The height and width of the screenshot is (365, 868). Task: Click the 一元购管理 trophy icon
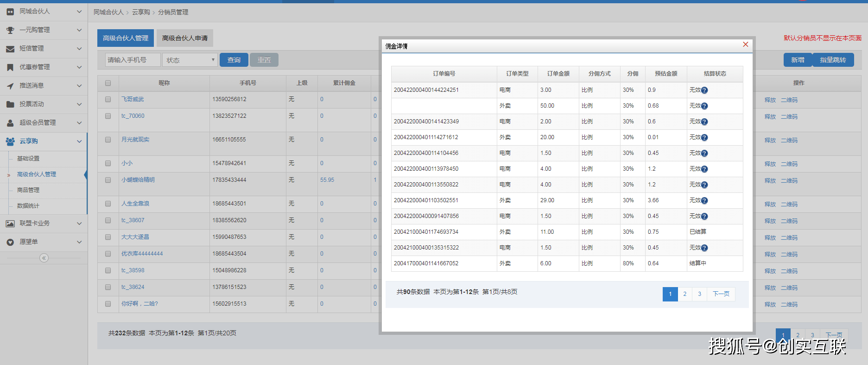pos(10,30)
